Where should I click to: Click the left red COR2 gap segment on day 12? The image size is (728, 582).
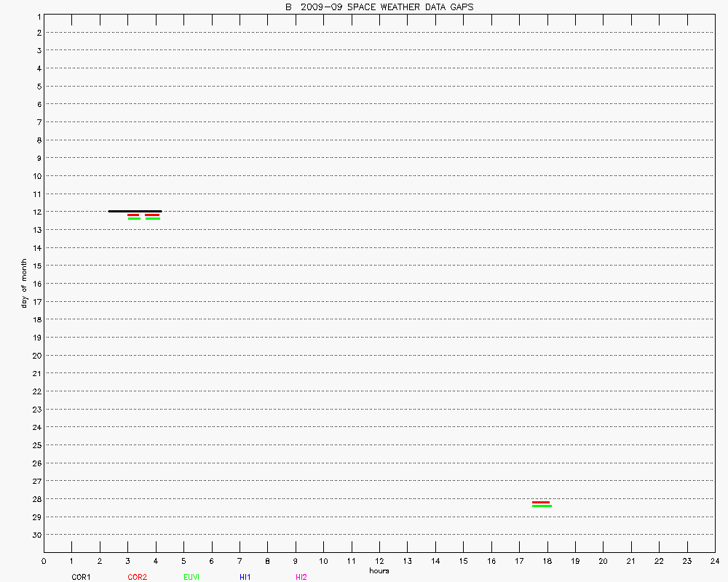[x=133, y=215]
